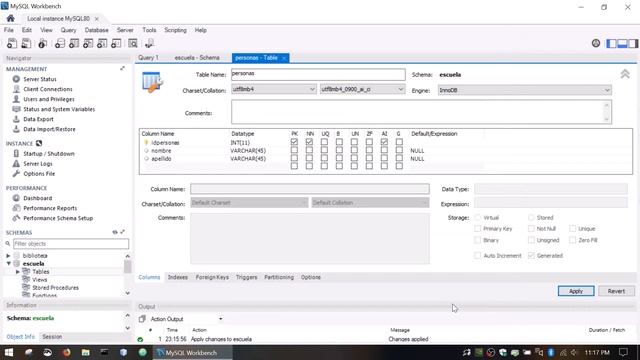Open the Database menu
Image resolution: width=640 pixels, height=360 pixels.
tap(96, 30)
